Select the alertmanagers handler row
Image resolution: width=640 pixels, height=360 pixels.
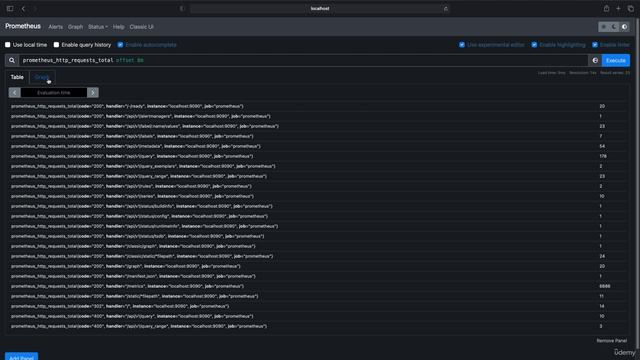pos(318,116)
